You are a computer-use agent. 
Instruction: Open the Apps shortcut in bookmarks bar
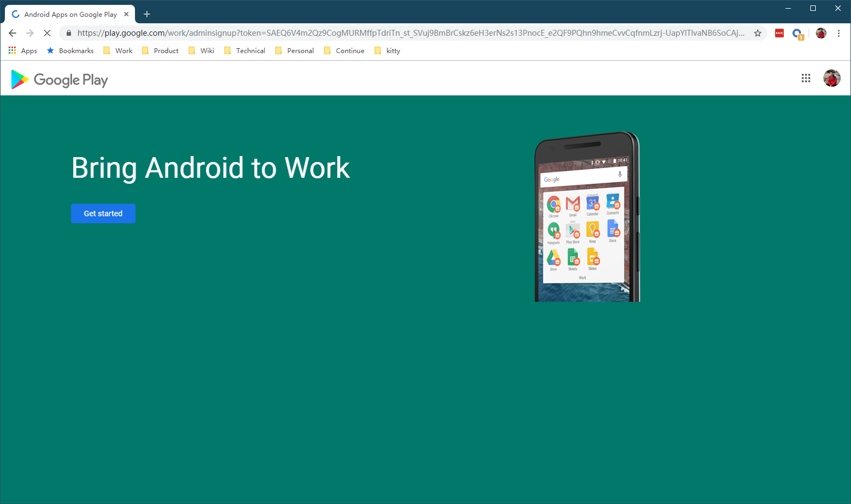tap(23, 50)
